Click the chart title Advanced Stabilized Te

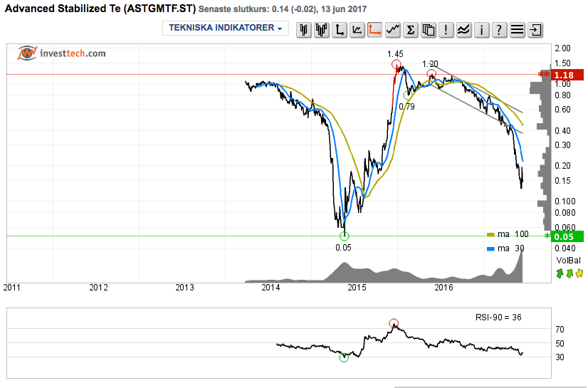[x=100, y=9]
